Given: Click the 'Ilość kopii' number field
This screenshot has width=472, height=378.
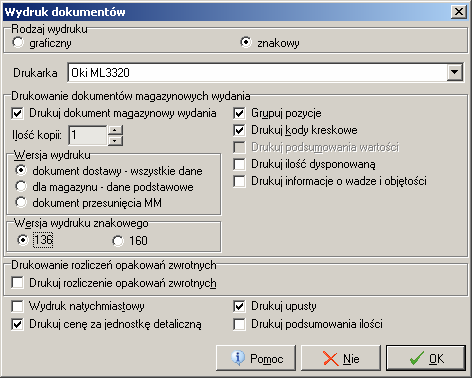Looking at the screenshot, I should 88,135.
